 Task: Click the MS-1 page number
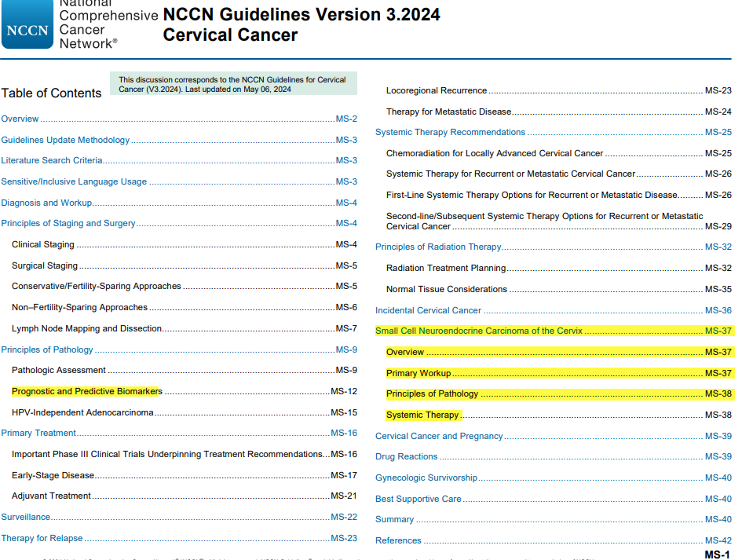click(717, 555)
